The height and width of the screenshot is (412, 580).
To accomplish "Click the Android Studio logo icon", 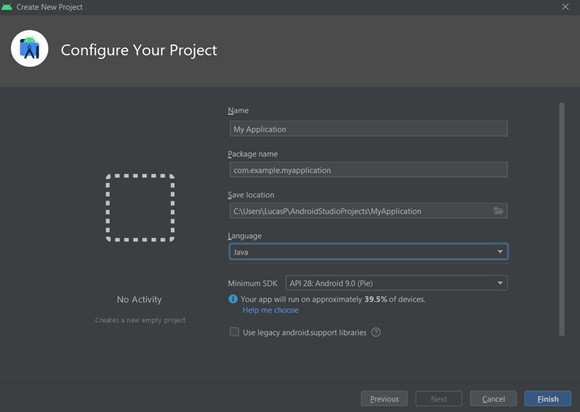I will coord(30,49).
